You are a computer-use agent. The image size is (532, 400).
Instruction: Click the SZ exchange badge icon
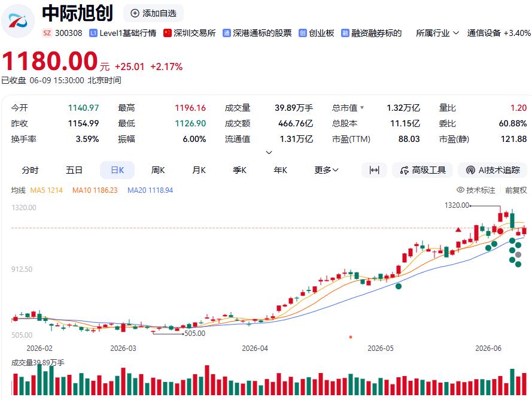pos(47,33)
